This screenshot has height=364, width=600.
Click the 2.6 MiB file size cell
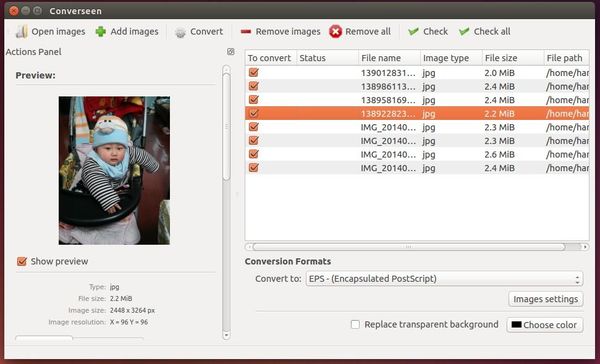(x=499, y=154)
